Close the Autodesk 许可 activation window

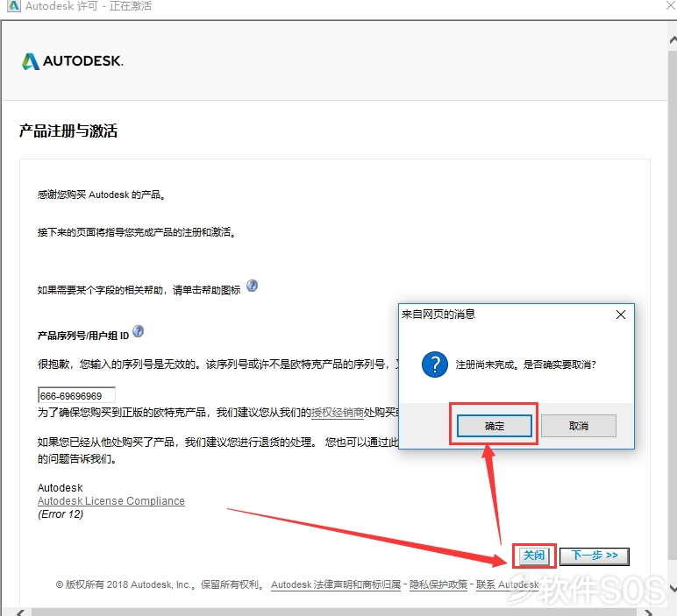[x=672, y=5]
